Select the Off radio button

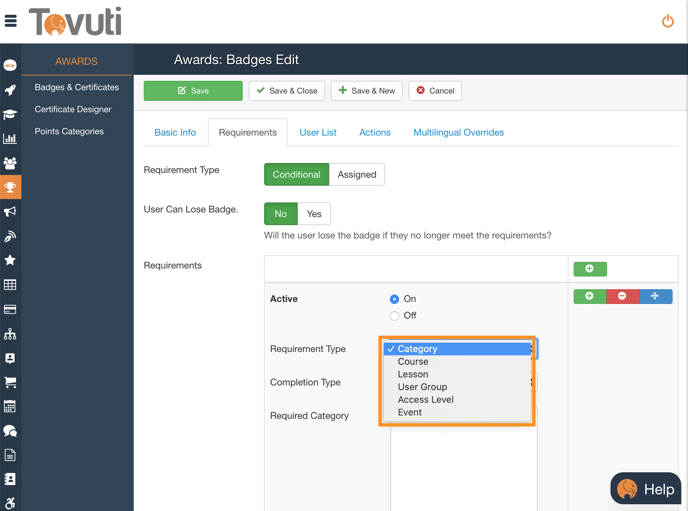point(394,316)
